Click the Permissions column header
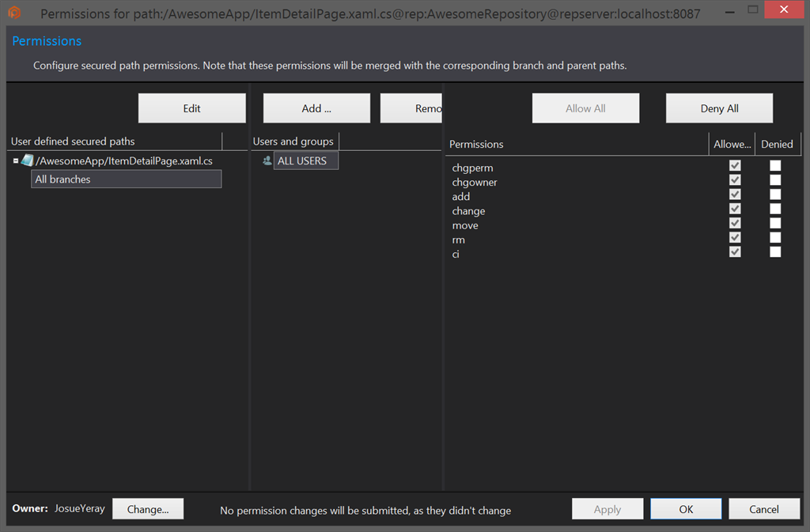810x532 pixels. [x=576, y=144]
